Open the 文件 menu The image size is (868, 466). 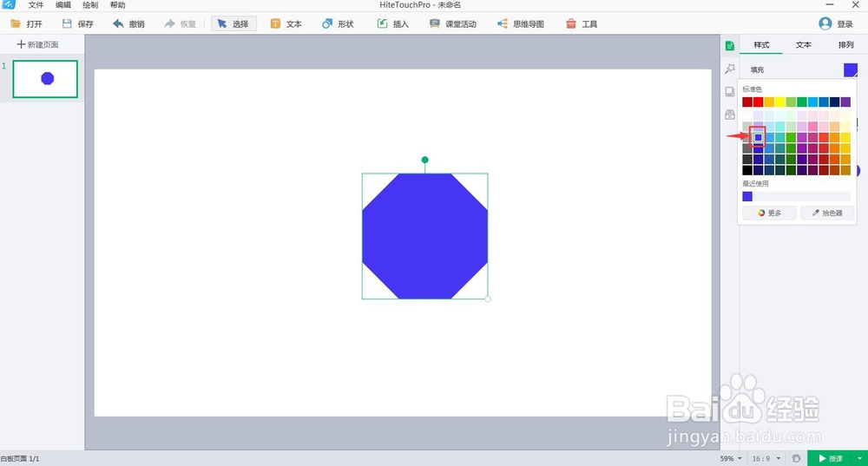pyautogui.click(x=36, y=5)
